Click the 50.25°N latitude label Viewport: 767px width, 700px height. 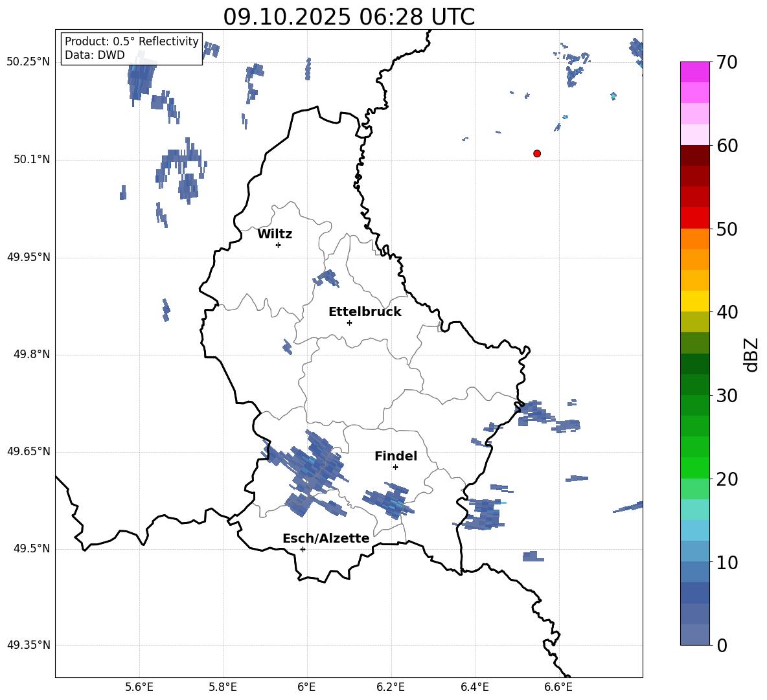click(x=29, y=62)
